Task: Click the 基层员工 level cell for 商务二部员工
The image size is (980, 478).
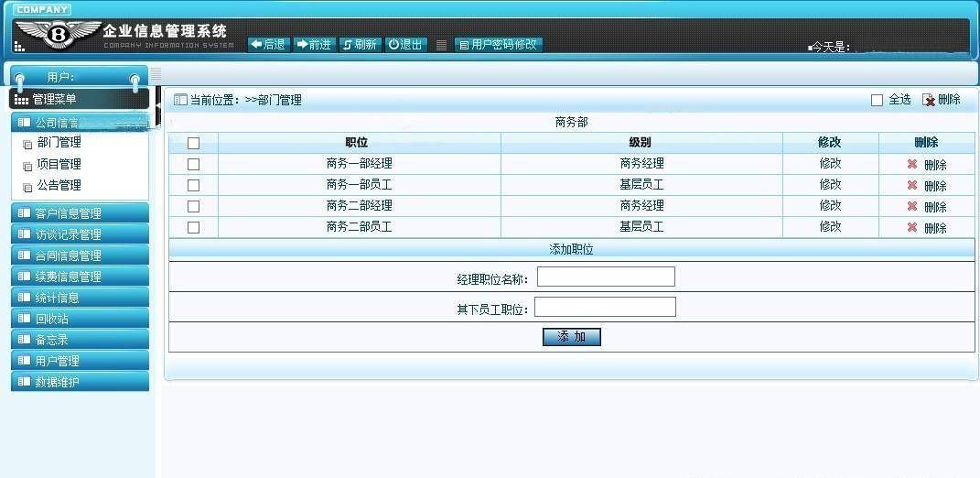Action: (x=641, y=227)
